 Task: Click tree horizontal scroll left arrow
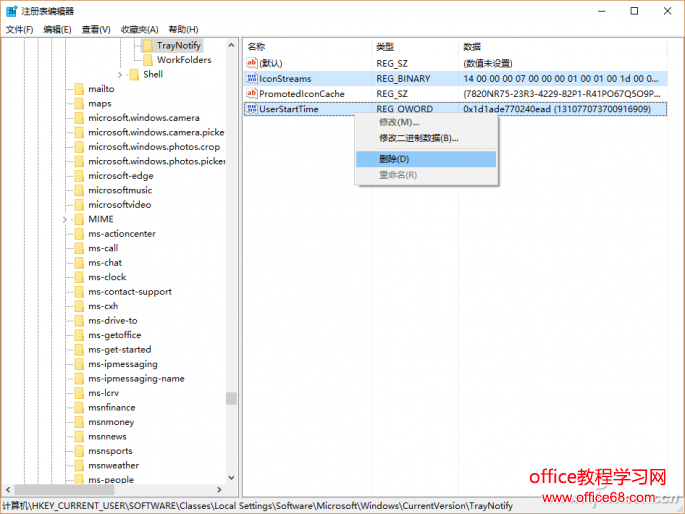[8, 490]
